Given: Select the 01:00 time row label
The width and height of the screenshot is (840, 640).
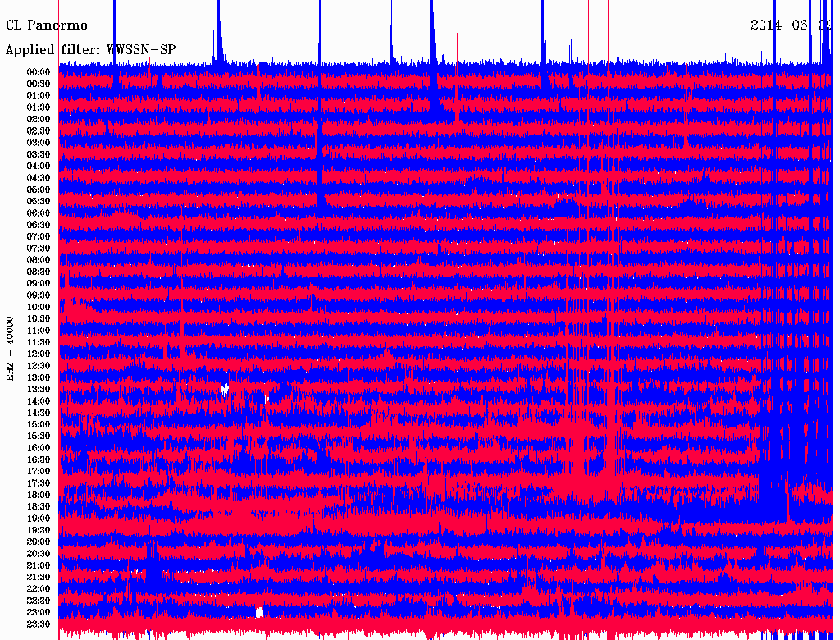Looking at the screenshot, I should tap(39, 95).
